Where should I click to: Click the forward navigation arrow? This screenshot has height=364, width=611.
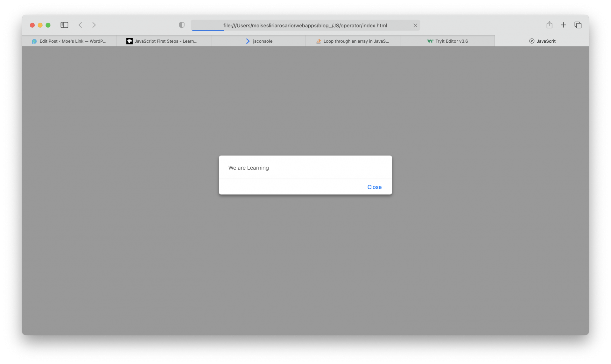94,25
